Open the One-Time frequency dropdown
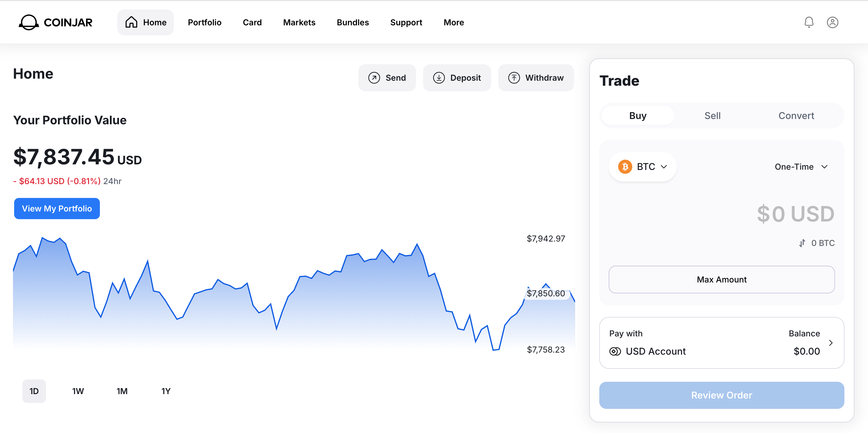868x433 pixels. pyautogui.click(x=801, y=166)
